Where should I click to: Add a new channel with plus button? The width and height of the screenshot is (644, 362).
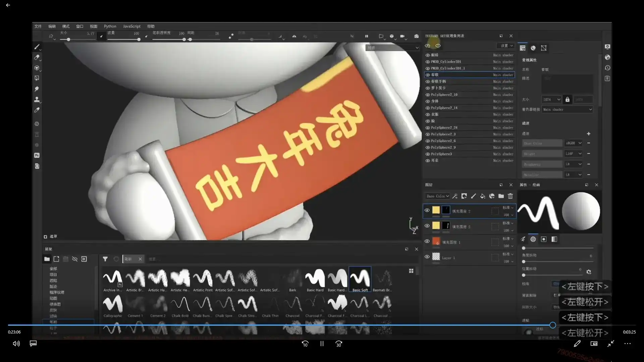[x=588, y=134]
